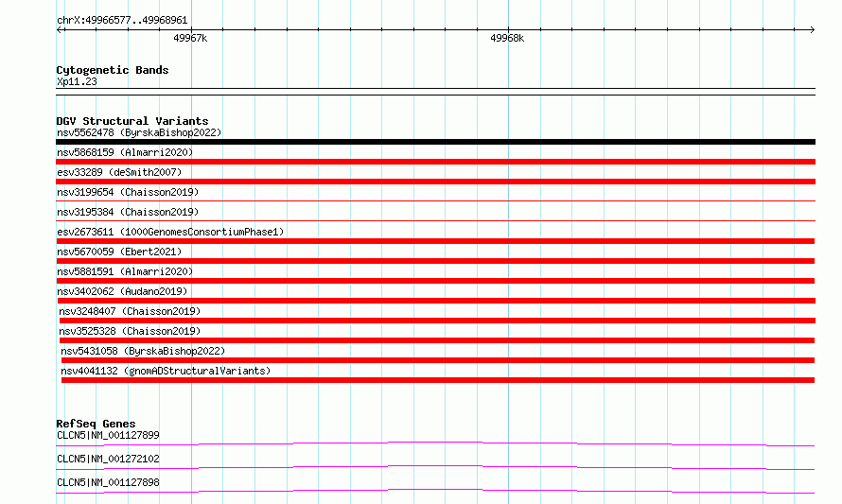Select the Cytogenetic Bands track title
Viewport: 842px width, 504px height.
(x=113, y=70)
